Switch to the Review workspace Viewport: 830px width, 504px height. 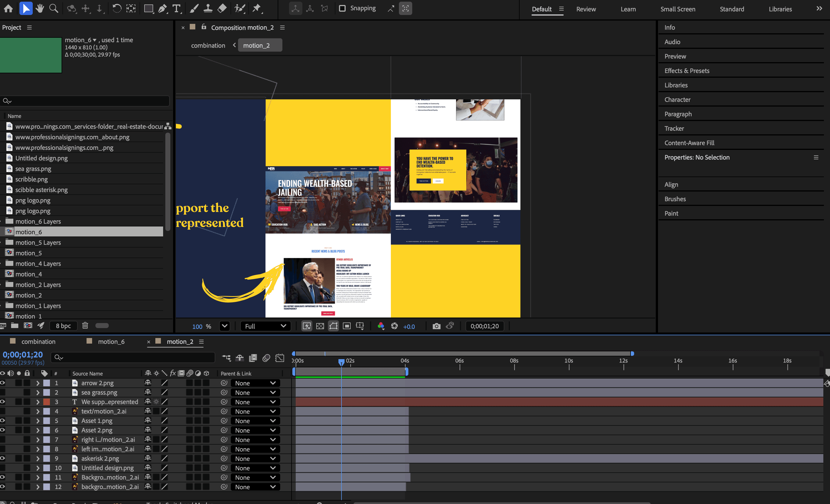click(586, 9)
